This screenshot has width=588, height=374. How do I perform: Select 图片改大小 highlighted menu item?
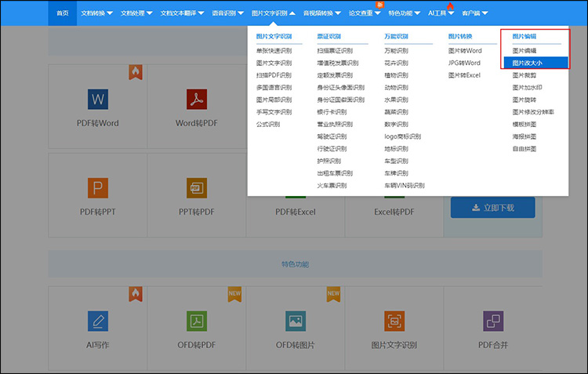click(536, 63)
